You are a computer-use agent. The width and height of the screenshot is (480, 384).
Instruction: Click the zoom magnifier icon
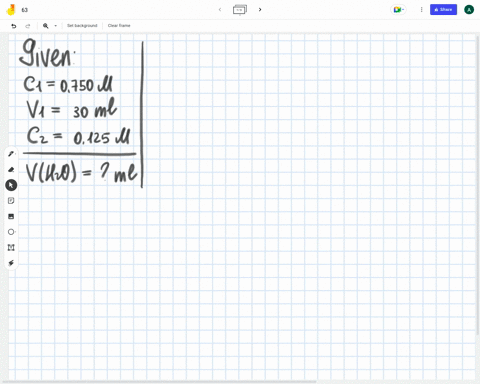click(46, 26)
